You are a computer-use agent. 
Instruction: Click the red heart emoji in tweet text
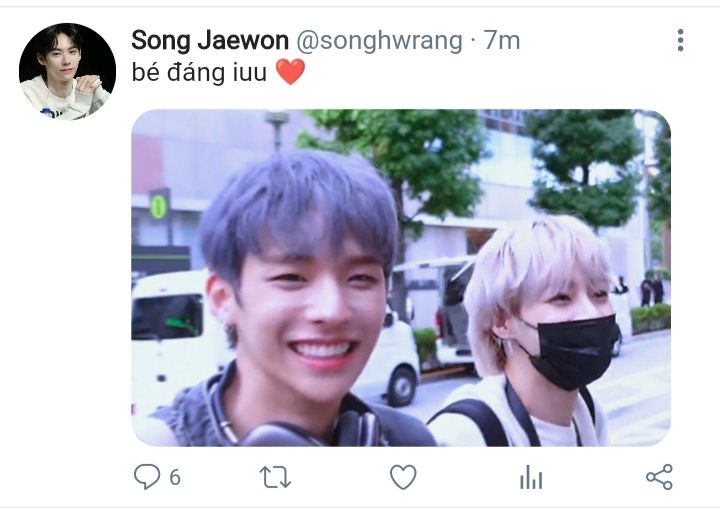pyautogui.click(x=290, y=72)
